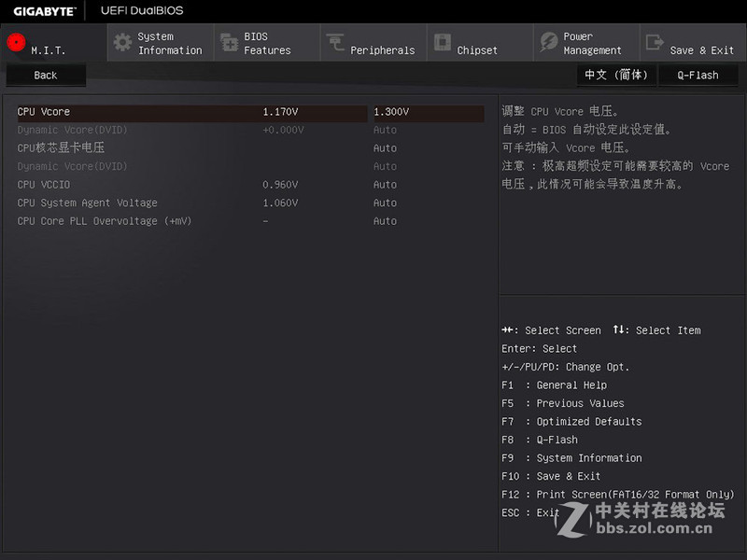Click the CPU VCCIO 0.960V reading
This screenshot has width=747, height=560.
click(x=281, y=185)
